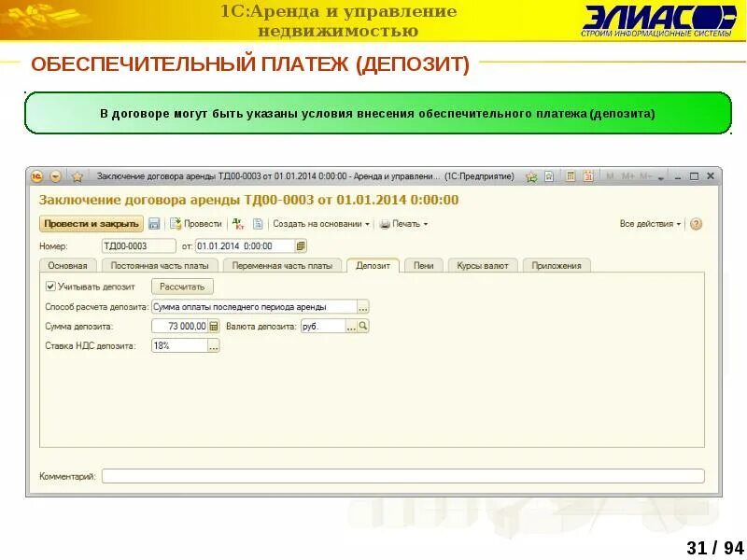Expand the title bar tools dropdown arrow

pos(661,177)
